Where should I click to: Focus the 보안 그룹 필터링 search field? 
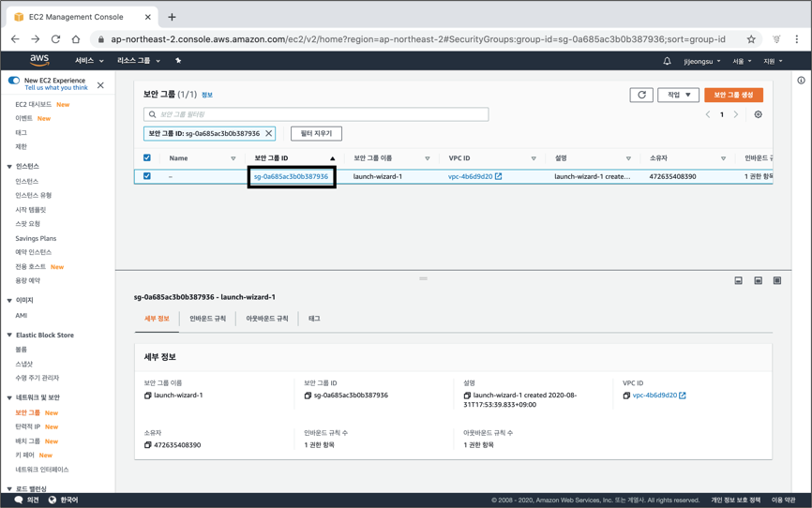316,114
